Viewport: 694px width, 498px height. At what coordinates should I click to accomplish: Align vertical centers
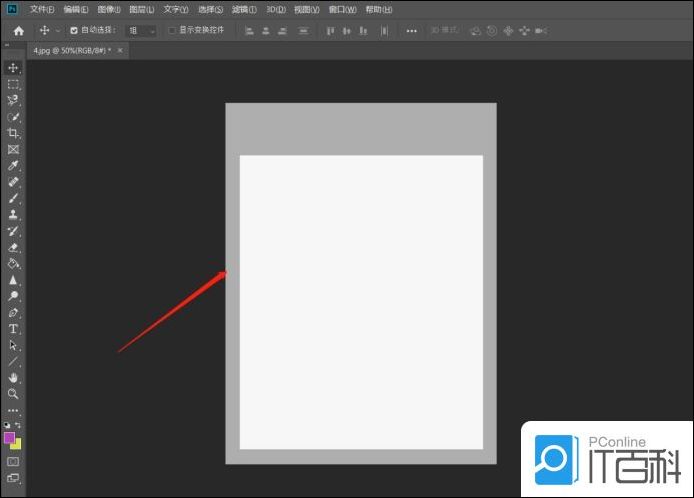(x=347, y=31)
